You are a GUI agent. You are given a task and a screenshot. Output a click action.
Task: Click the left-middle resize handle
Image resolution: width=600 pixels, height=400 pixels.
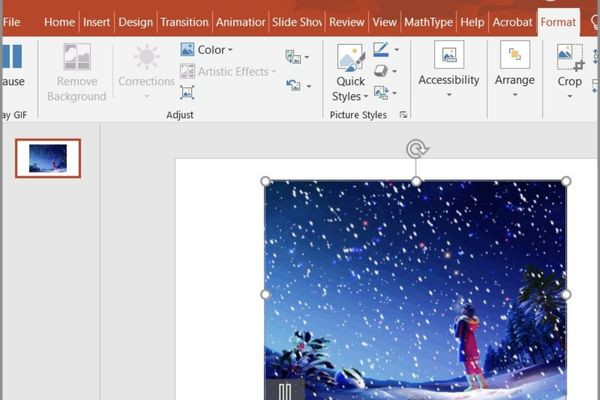click(265, 294)
